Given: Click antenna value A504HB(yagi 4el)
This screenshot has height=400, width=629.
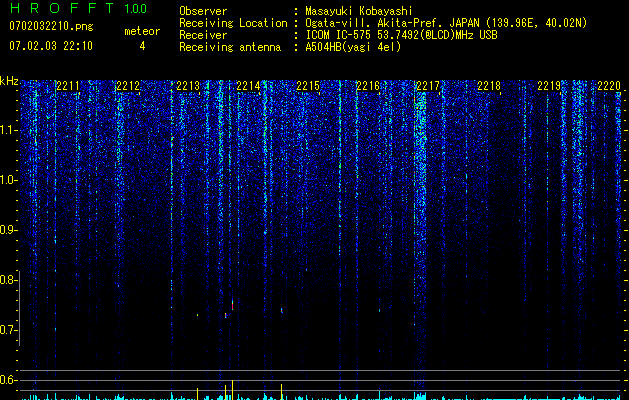Looking at the screenshot, I should pos(353,47).
